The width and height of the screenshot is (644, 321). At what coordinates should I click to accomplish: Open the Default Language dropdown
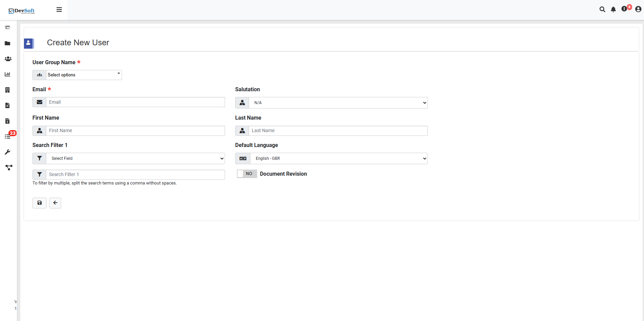[x=339, y=158]
